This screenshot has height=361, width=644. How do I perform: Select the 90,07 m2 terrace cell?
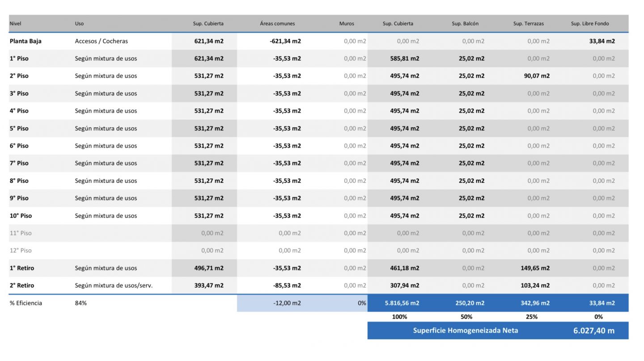[x=537, y=76]
